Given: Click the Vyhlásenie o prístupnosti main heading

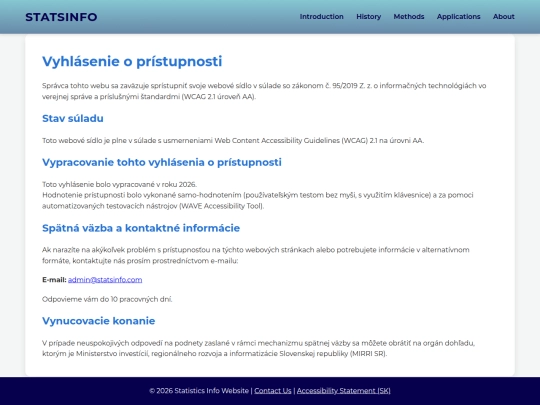Looking at the screenshot, I should coord(132,61).
